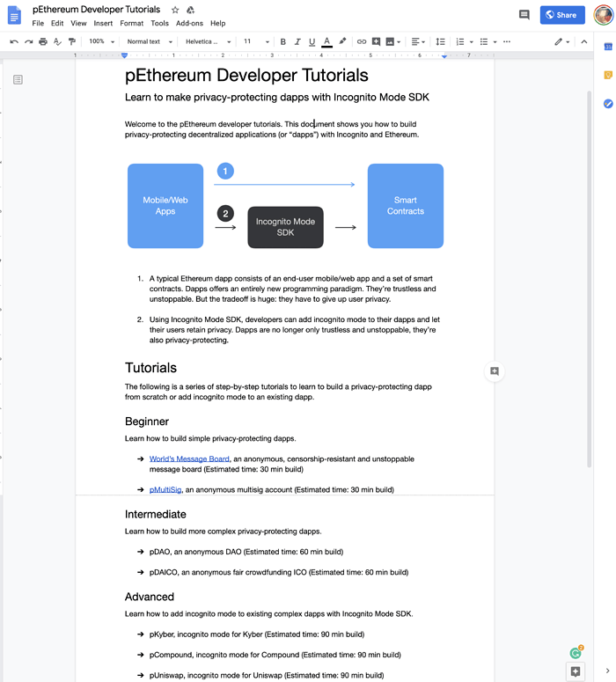Go to Docs home via blue icon
The width and height of the screenshot is (616, 682).
tap(14, 15)
